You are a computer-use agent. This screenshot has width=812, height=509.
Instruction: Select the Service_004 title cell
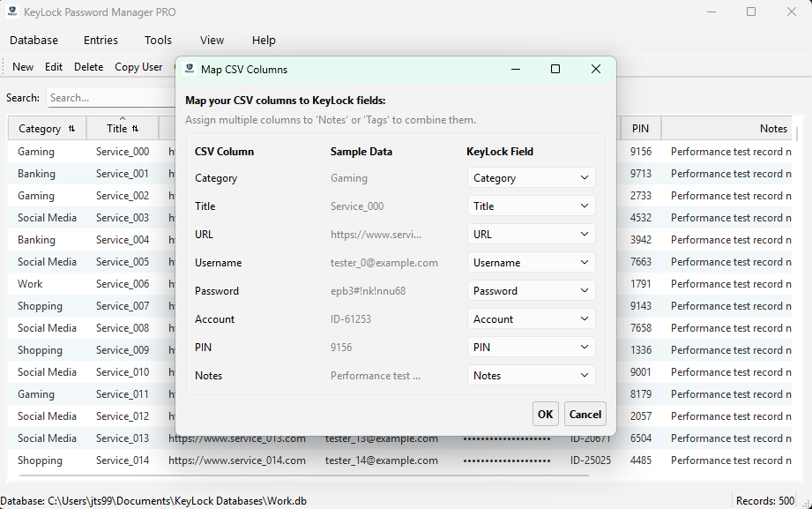(x=123, y=239)
